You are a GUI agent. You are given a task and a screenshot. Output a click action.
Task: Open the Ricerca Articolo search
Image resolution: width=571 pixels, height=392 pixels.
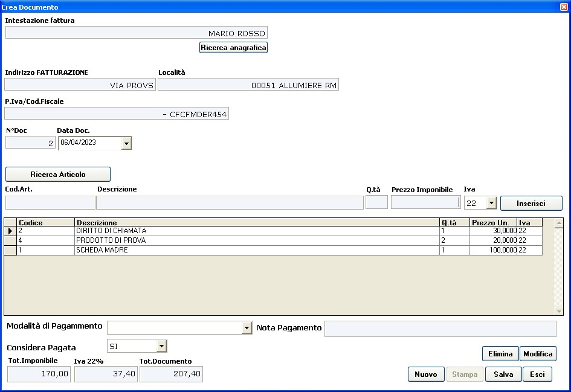[x=58, y=175]
